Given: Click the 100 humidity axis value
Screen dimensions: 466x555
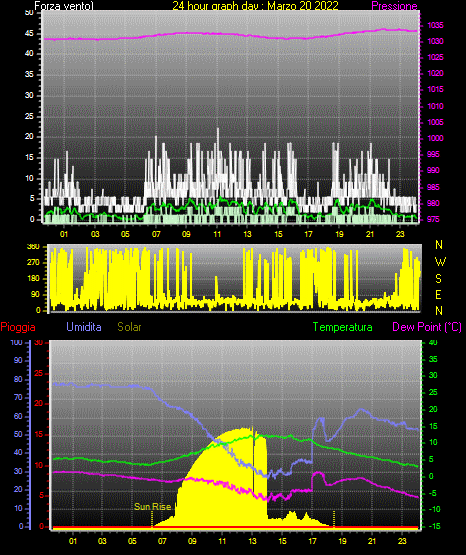Looking at the screenshot, I should [x=16, y=342].
